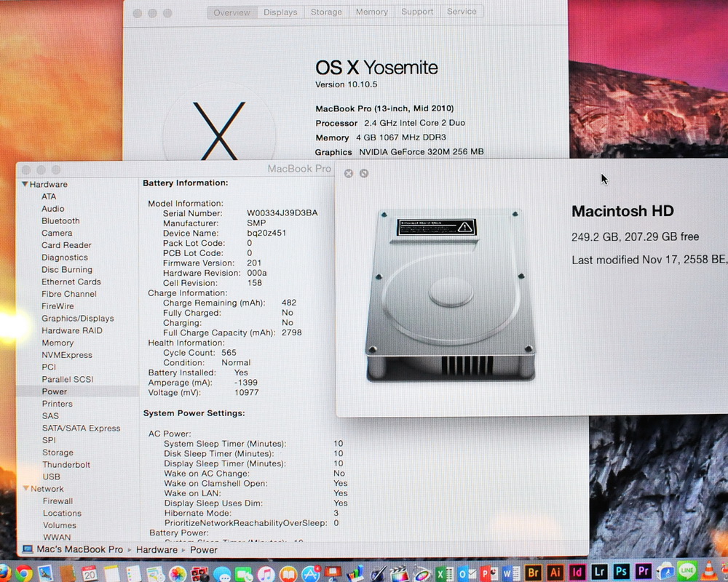Select USB in the sidebar
Viewport: 728px width, 582px height.
tap(51, 477)
